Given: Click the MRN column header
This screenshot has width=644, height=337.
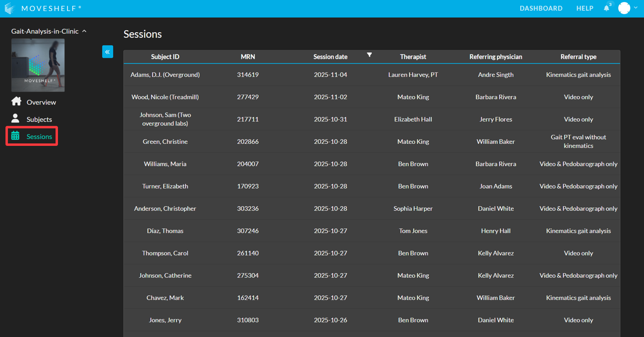Looking at the screenshot, I should tap(248, 57).
